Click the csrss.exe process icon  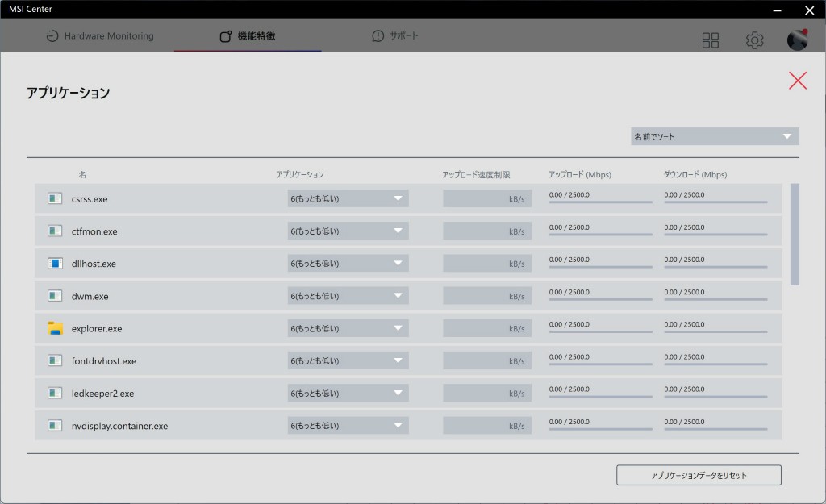tap(55, 198)
